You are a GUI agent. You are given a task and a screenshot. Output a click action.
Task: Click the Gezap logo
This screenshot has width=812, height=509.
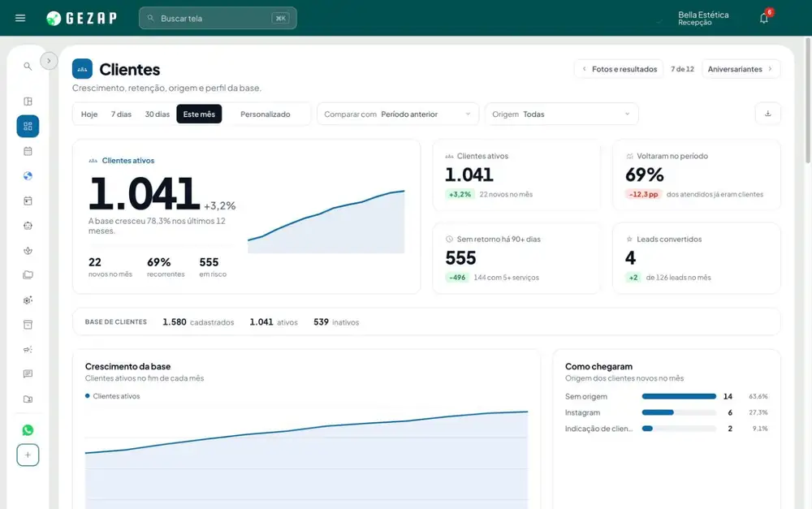[81, 18]
